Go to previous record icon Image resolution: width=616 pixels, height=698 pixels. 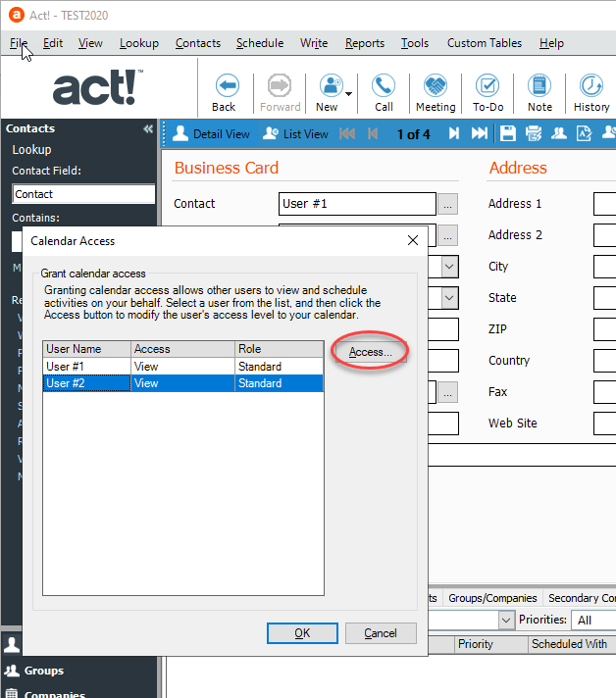[x=374, y=133]
